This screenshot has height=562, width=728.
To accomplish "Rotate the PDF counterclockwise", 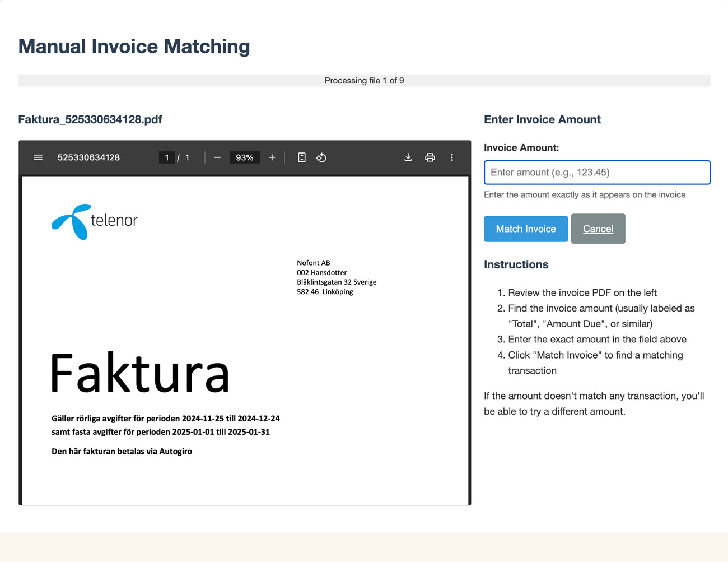I will point(321,157).
